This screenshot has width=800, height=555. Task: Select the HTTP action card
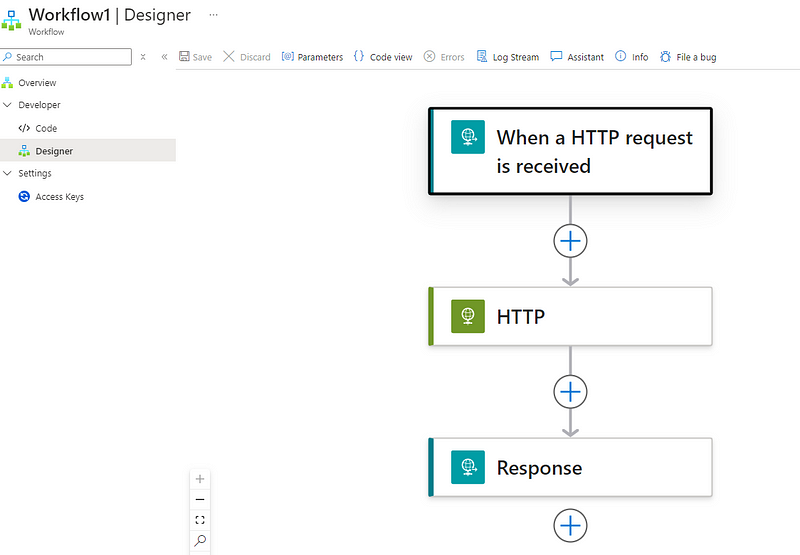[570, 316]
